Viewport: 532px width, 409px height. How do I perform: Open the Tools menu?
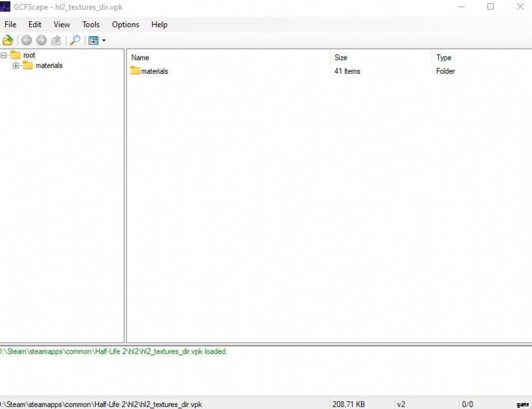coord(90,25)
